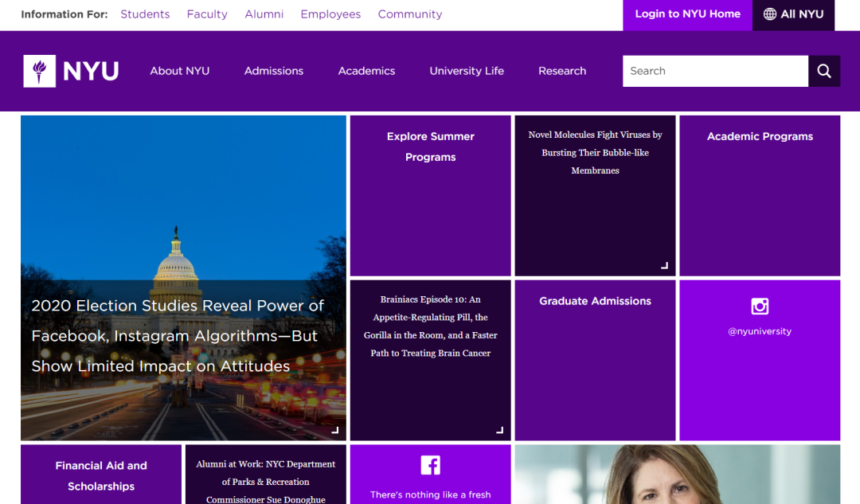Open the About NYU menu
The image size is (860, 504).
pyautogui.click(x=180, y=71)
